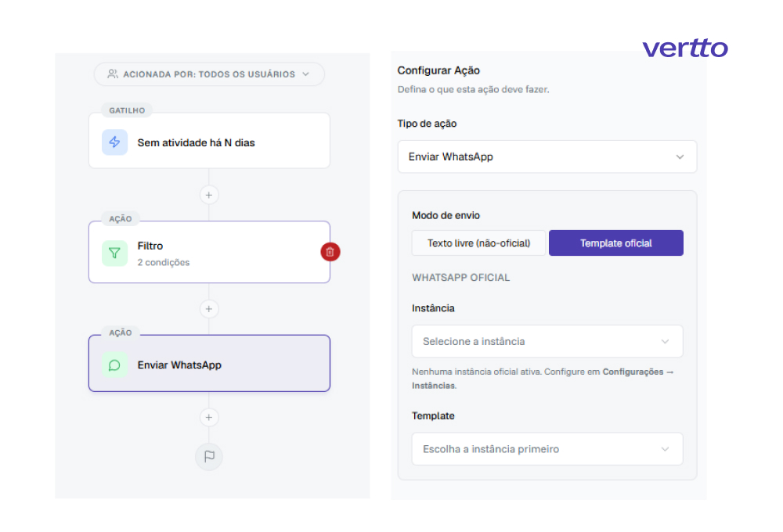Click chevron on the Enviar WhatsApp select
The image size is (783, 532).
[680, 156]
